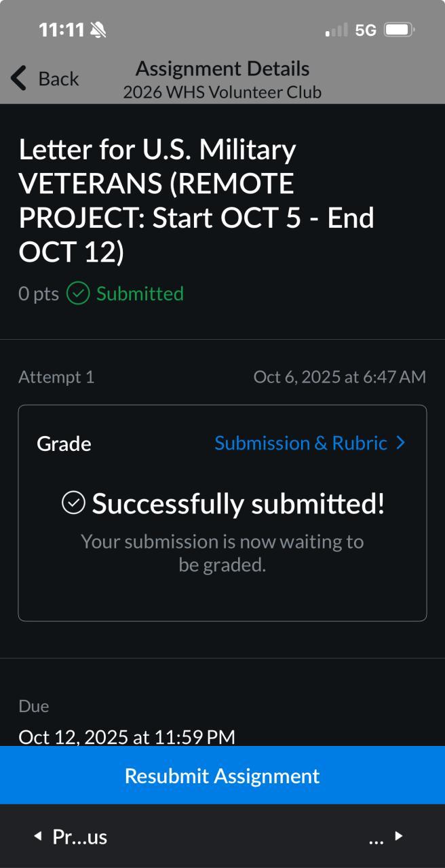The width and height of the screenshot is (445, 868).
Task: Tap the assignment title text
Action: (x=197, y=201)
